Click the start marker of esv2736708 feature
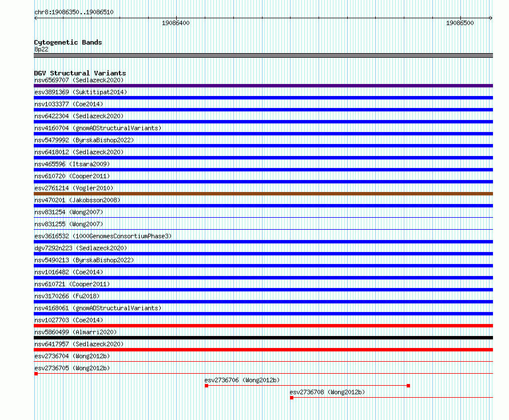Screen dimensions: 509x420 tap(292, 398)
